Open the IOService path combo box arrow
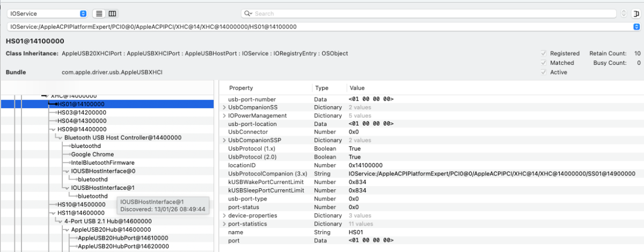 pyautogui.click(x=635, y=26)
